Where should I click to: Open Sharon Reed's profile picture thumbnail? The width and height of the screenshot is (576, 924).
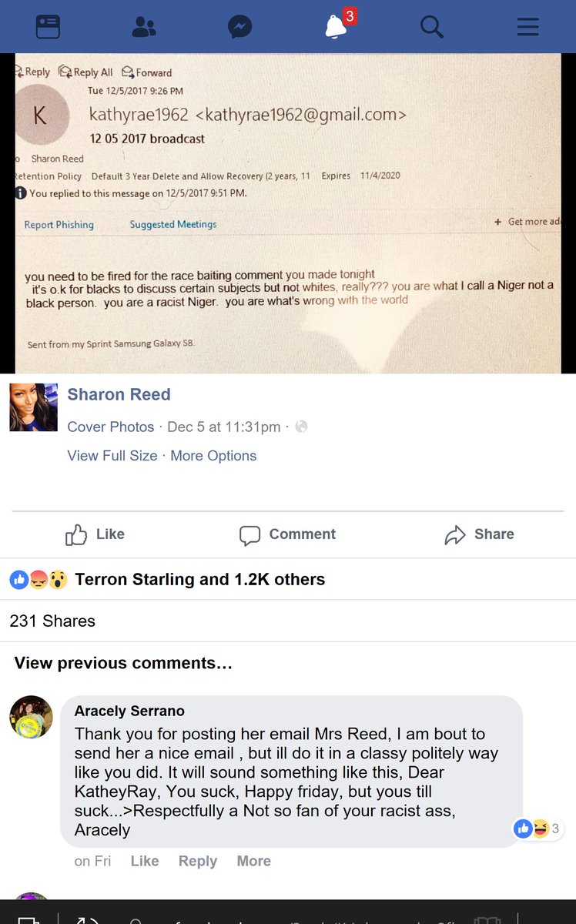(33, 407)
